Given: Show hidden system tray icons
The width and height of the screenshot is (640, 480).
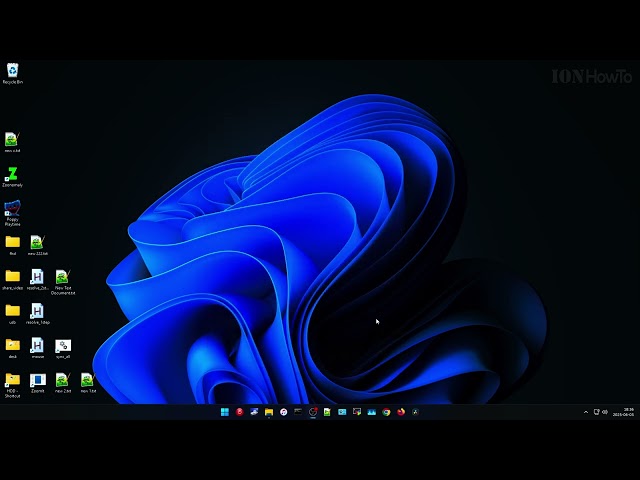Looking at the screenshot, I should [x=586, y=412].
